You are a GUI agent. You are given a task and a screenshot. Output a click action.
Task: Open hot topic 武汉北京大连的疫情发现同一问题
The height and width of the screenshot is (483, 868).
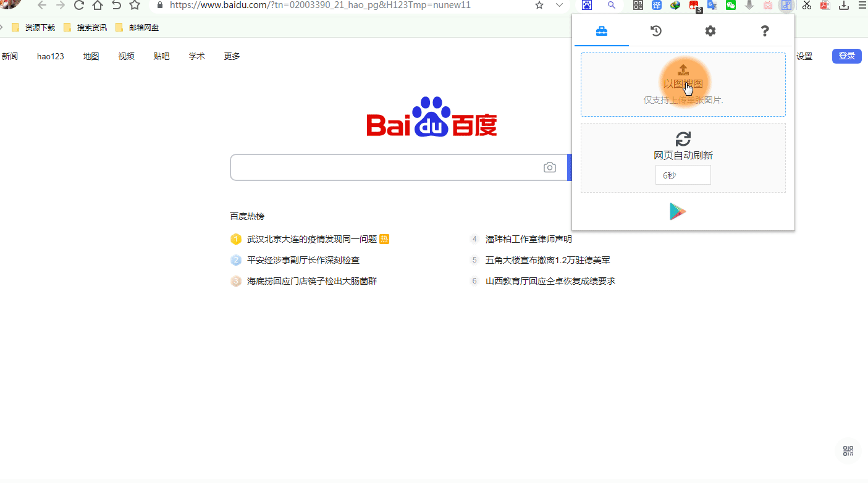(312, 239)
